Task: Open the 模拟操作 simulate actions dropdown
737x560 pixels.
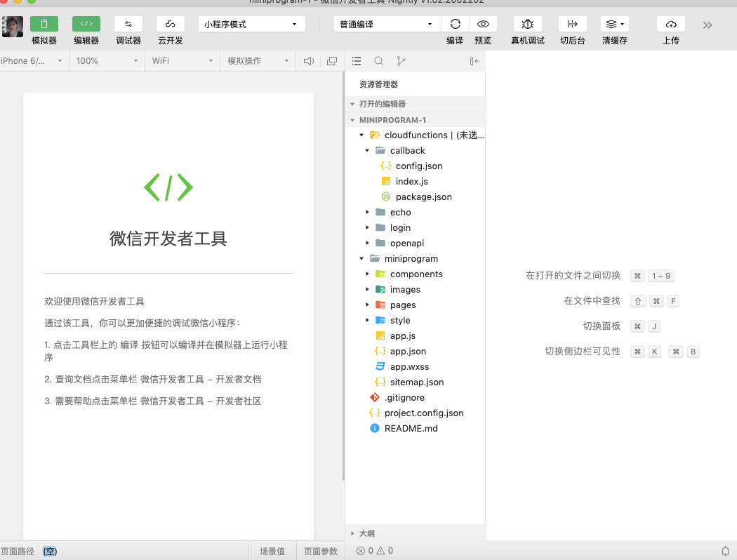Action: [x=258, y=60]
